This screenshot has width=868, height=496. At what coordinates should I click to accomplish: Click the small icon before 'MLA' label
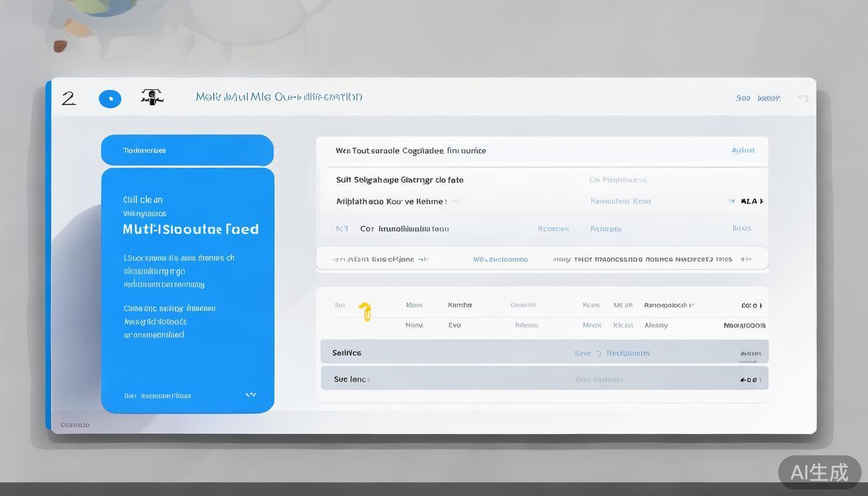pos(731,201)
